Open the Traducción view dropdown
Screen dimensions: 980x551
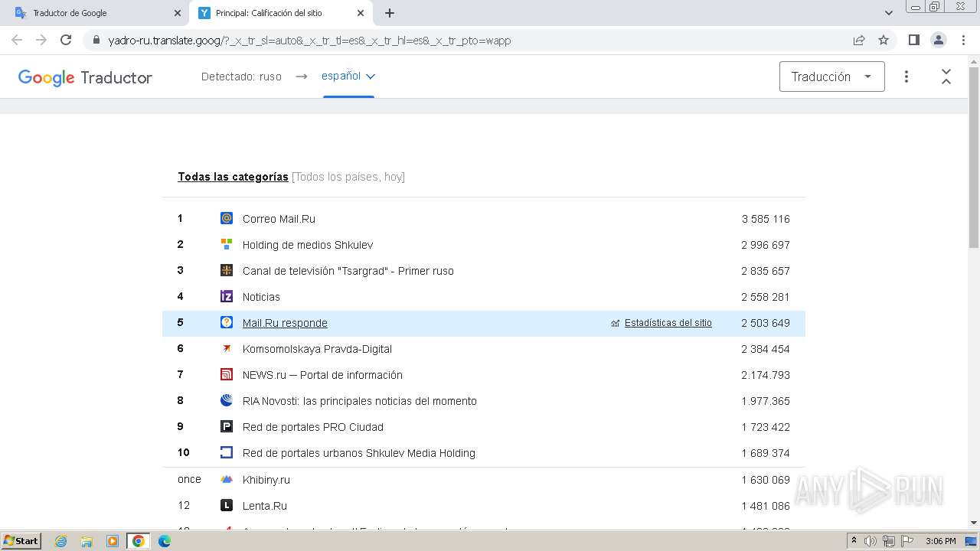click(x=832, y=77)
